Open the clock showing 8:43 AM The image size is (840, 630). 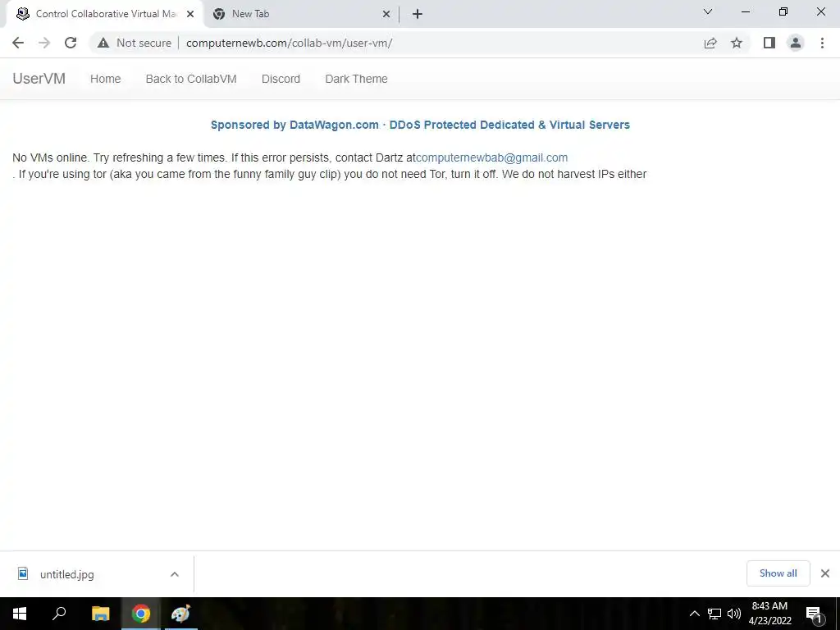769,614
